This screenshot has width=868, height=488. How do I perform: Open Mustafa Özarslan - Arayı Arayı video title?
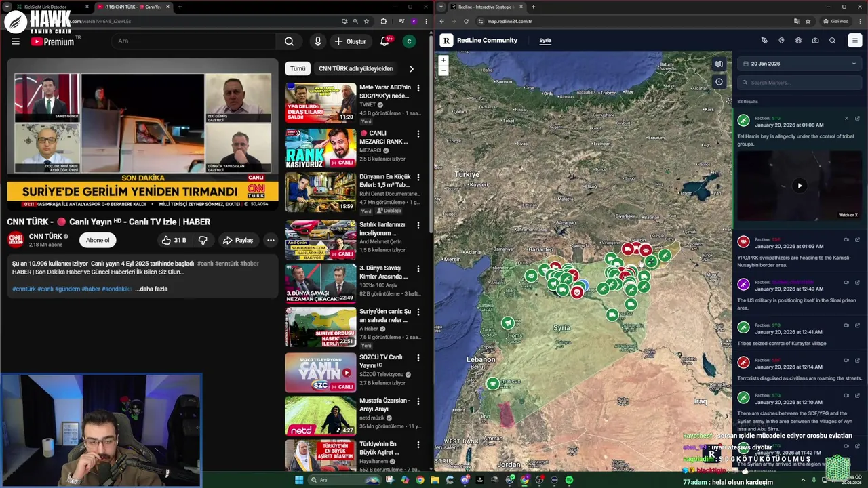pyautogui.click(x=384, y=405)
